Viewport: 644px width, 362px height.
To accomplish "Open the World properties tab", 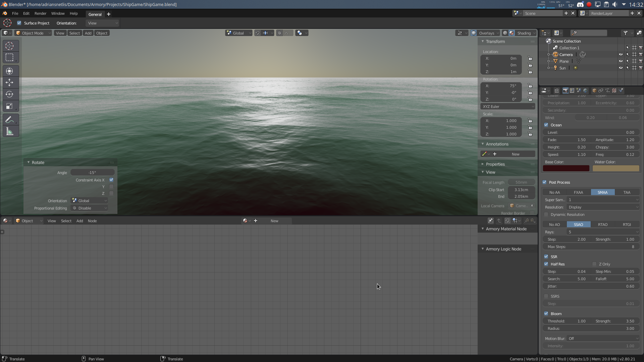I will [585, 90].
